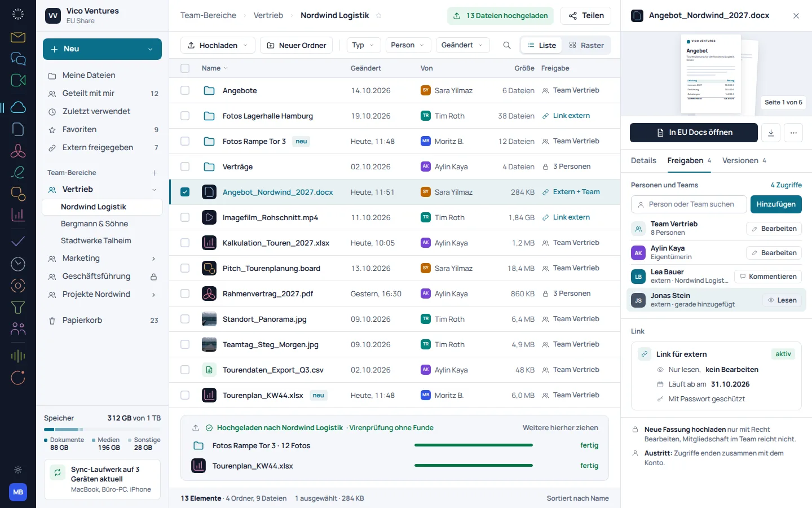Click the Teilen button
The image size is (812, 508).
click(x=586, y=16)
